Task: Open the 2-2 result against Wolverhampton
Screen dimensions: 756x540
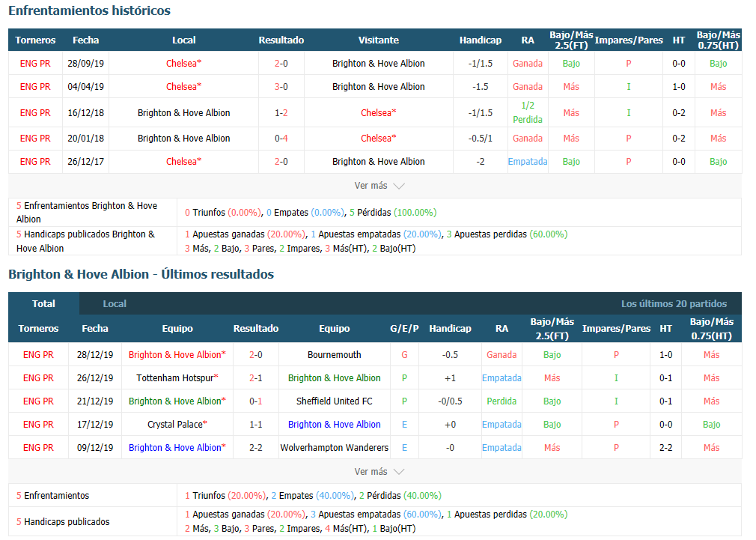Action: pyautogui.click(x=255, y=447)
